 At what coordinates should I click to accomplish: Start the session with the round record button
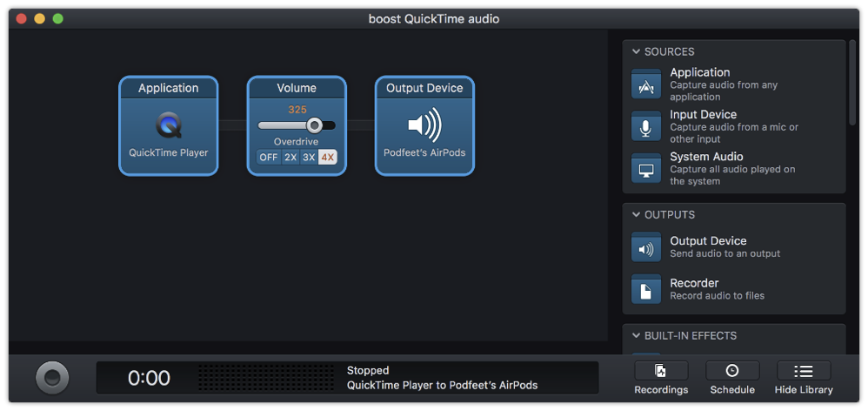52,378
